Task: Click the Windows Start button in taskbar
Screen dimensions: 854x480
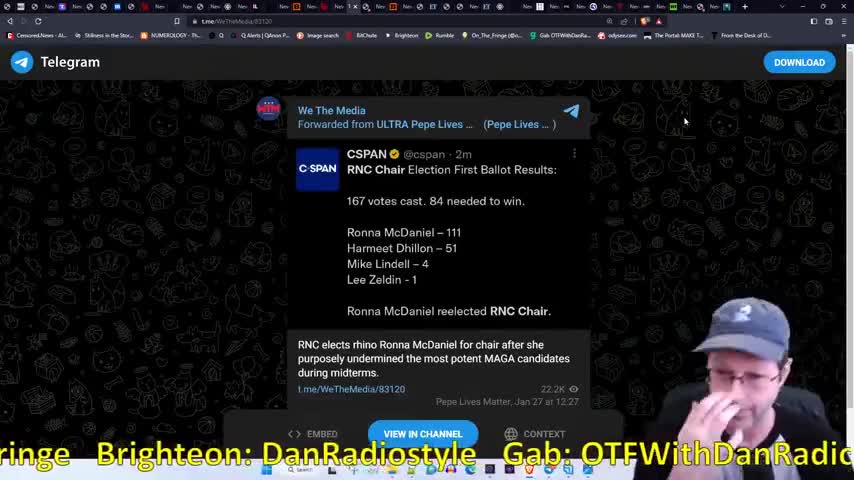Action: pos(266,470)
